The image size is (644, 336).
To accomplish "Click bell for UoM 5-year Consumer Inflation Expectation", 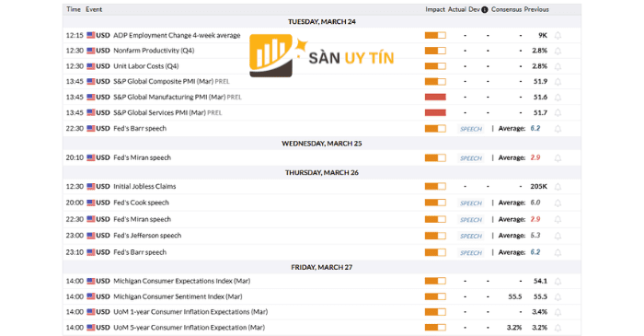I will (558, 328).
